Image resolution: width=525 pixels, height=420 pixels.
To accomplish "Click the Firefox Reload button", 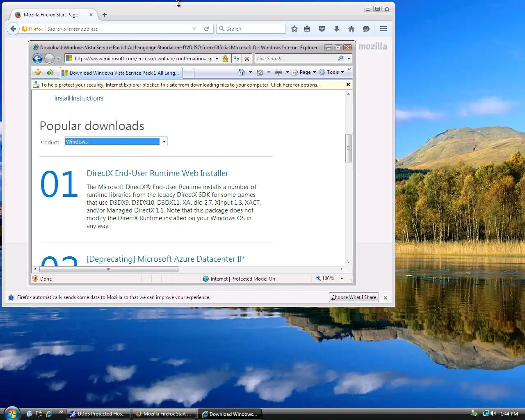I will pyautogui.click(x=206, y=29).
